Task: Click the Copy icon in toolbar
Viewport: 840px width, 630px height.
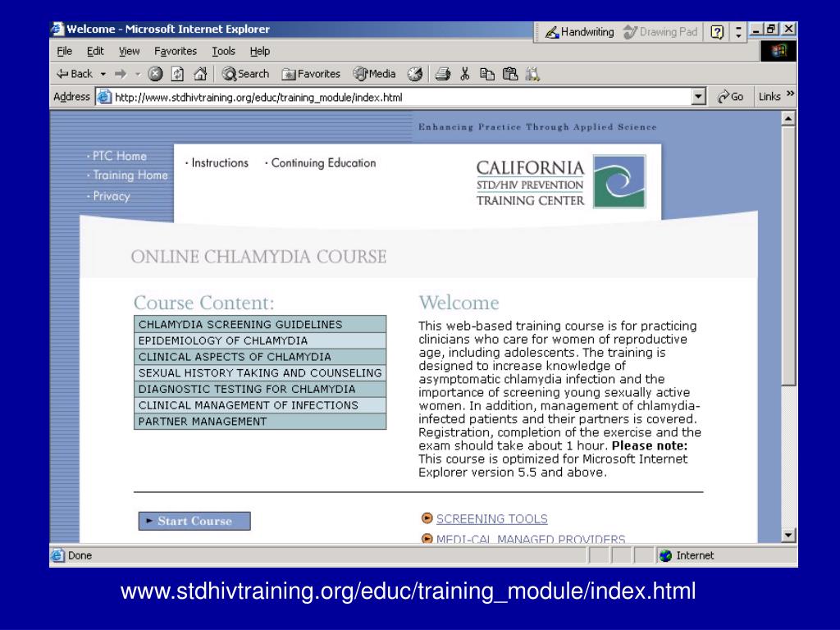Action: click(x=487, y=74)
